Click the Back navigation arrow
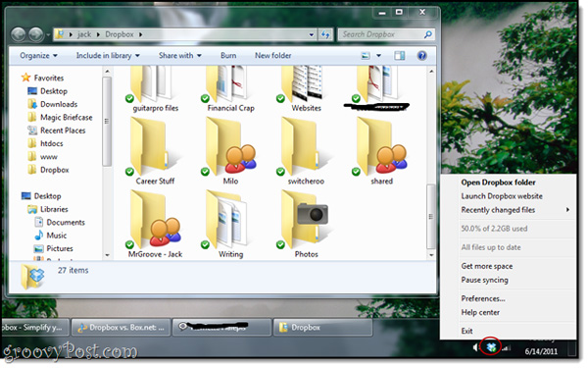 point(18,34)
